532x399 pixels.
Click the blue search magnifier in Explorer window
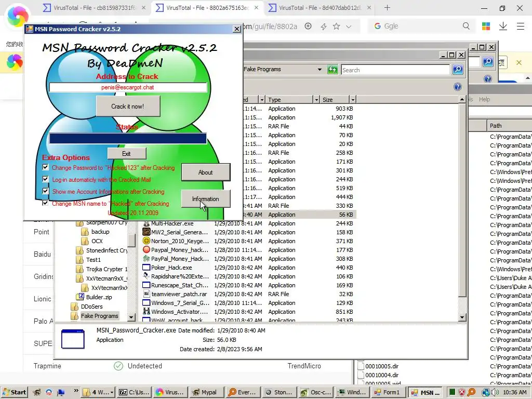(x=458, y=70)
